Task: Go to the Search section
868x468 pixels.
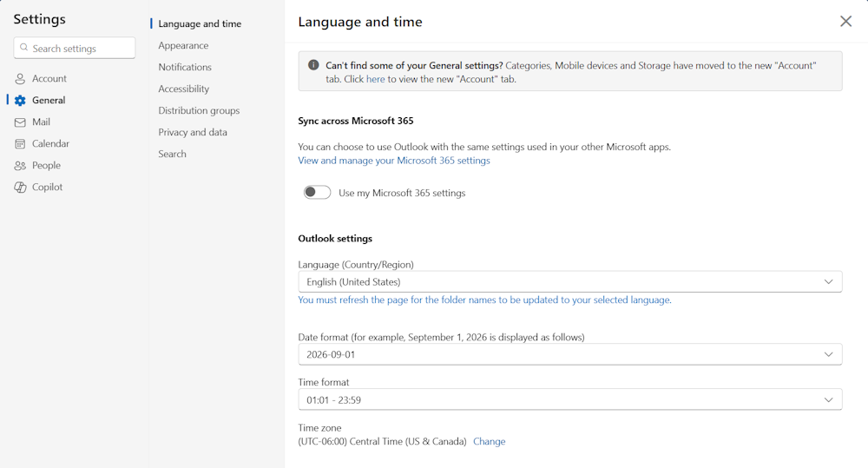Action: [x=172, y=154]
